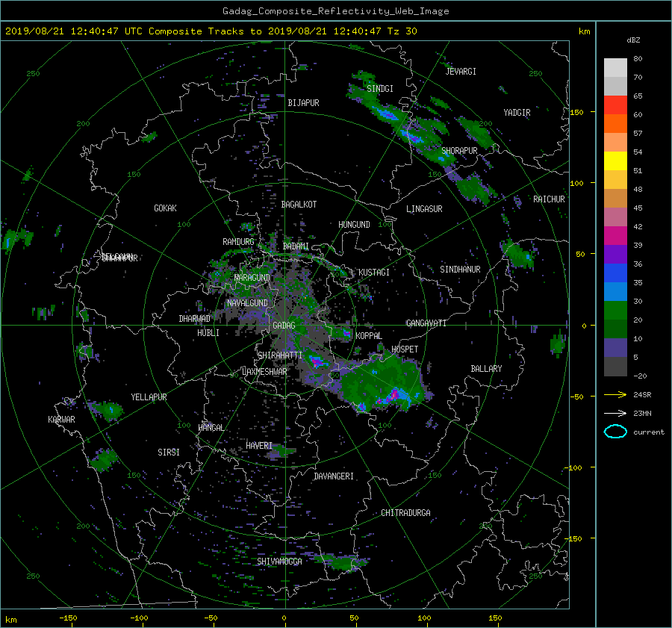The image size is (672, 628).
Task: Click the cyan current ellipse legend icon
Action: click(x=615, y=432)
